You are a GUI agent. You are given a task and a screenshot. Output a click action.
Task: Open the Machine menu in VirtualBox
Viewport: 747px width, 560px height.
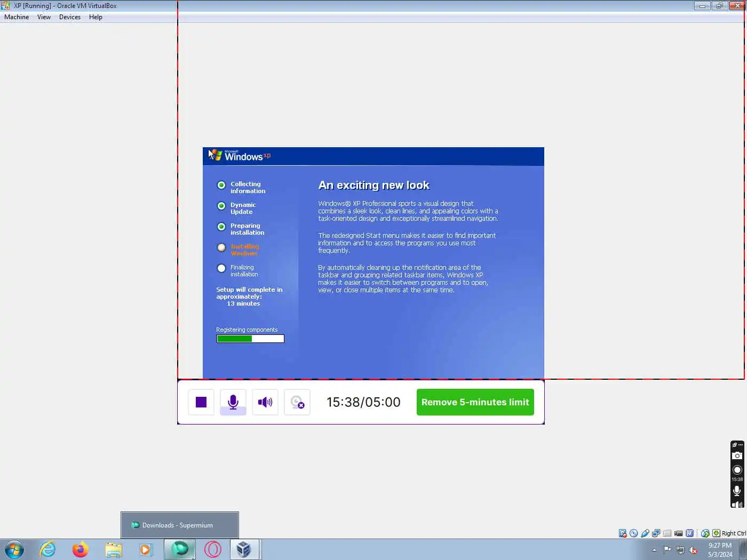point(17,17)
